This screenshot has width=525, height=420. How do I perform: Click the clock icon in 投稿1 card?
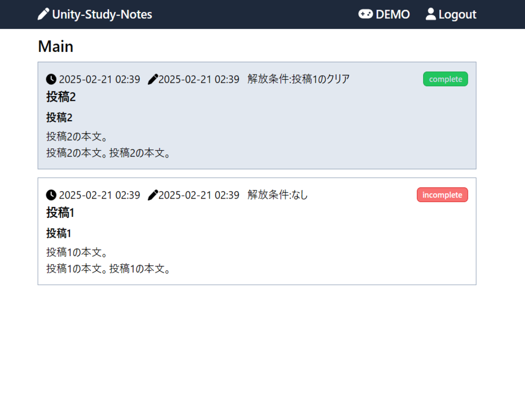pyautogui.click(x=51, y=195)
